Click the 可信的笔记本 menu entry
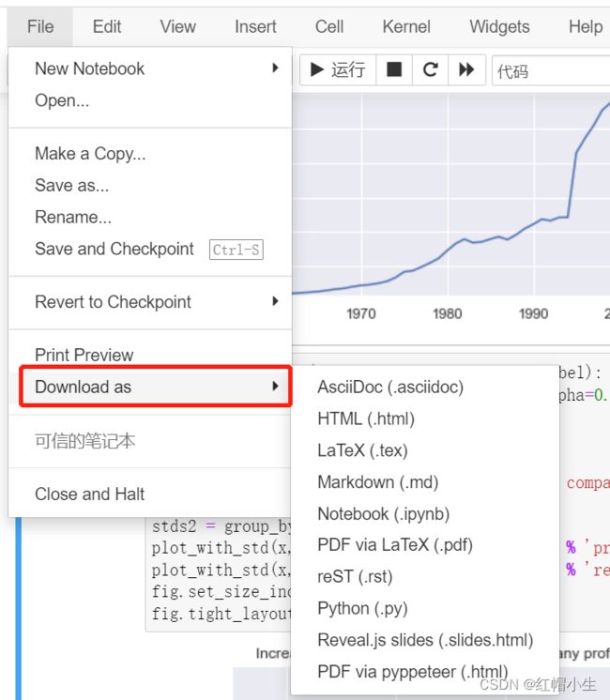 pyautogui.click(x=150, y=441)
